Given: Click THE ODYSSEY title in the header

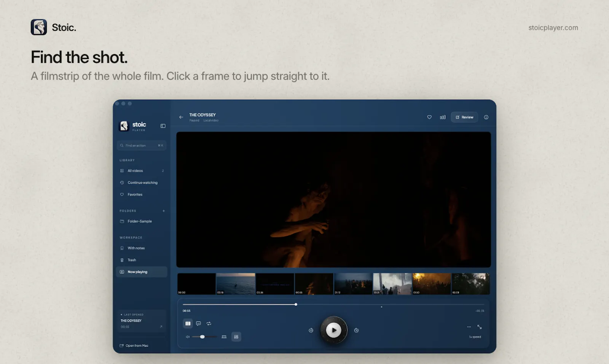Looking at the screenshot, I should tap(202, 115).
